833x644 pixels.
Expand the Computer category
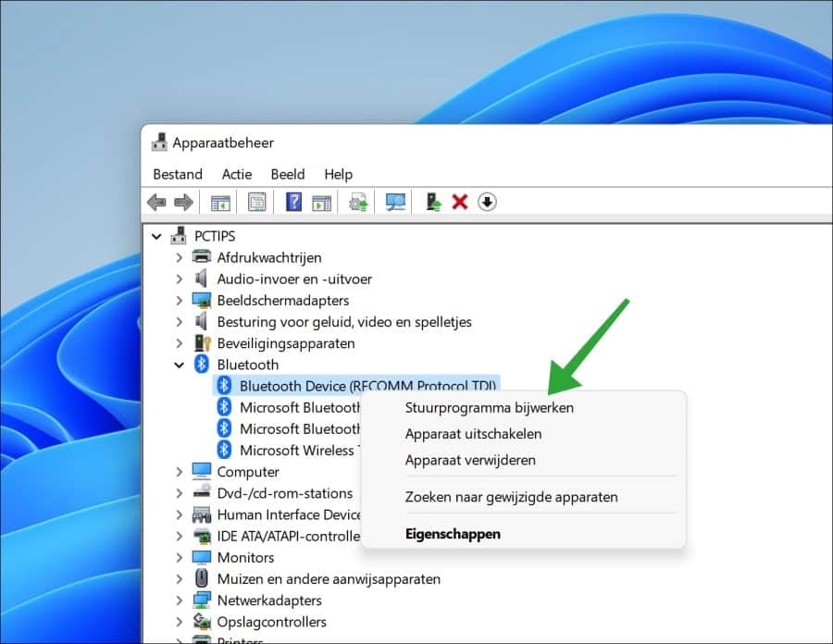tap(179, 472)
